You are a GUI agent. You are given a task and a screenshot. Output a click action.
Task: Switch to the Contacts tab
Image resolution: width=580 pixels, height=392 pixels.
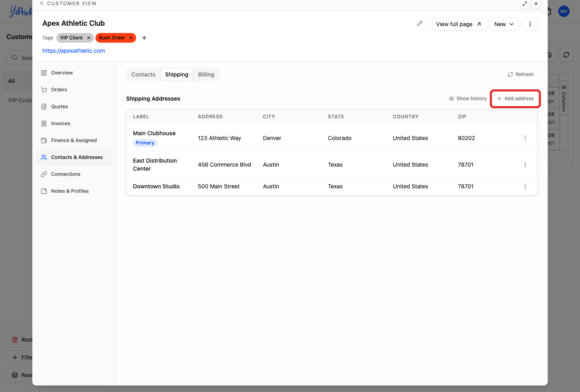[x=143, y=74]
